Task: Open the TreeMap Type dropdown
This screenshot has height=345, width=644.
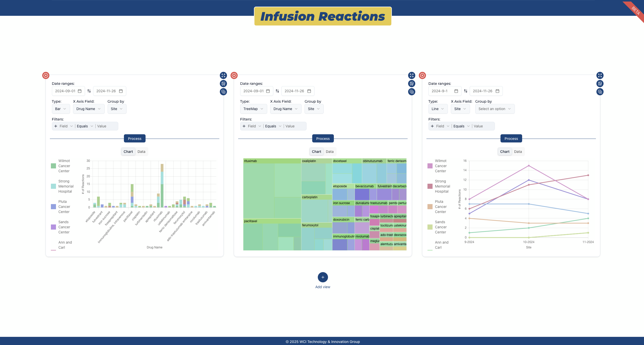Action: tap(253, 109)
